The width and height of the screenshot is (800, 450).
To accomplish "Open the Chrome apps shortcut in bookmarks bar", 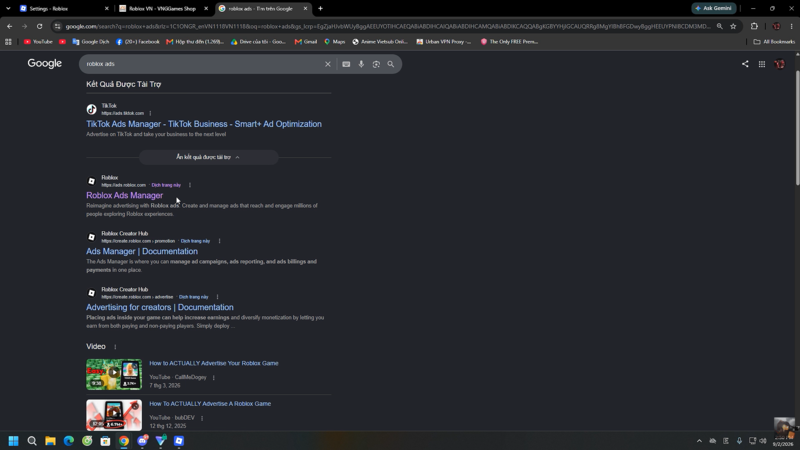I will 8,42.
